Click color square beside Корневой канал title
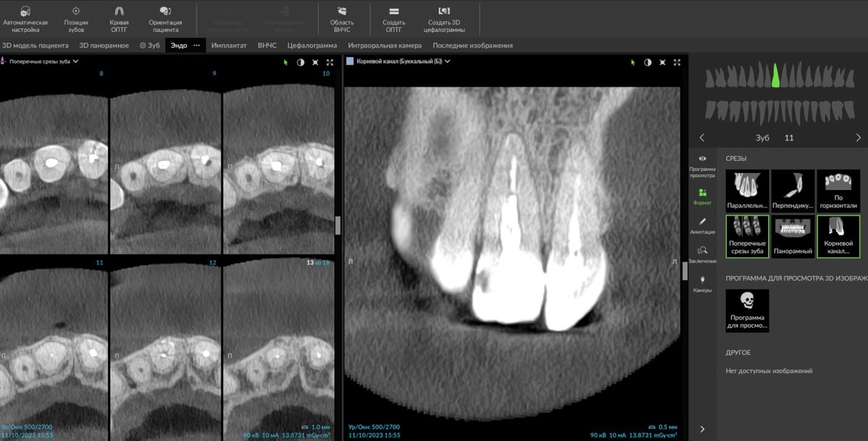 click(350, 61)
